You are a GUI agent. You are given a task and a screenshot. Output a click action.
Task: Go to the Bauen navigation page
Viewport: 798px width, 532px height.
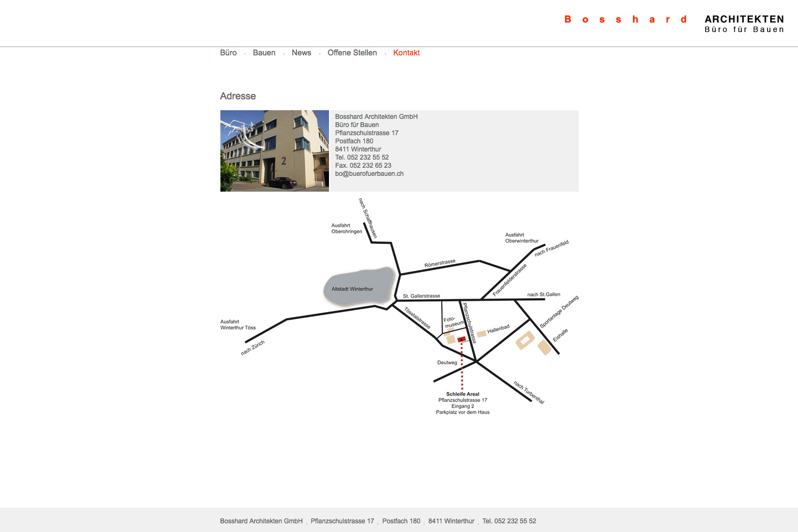point(264,53)
